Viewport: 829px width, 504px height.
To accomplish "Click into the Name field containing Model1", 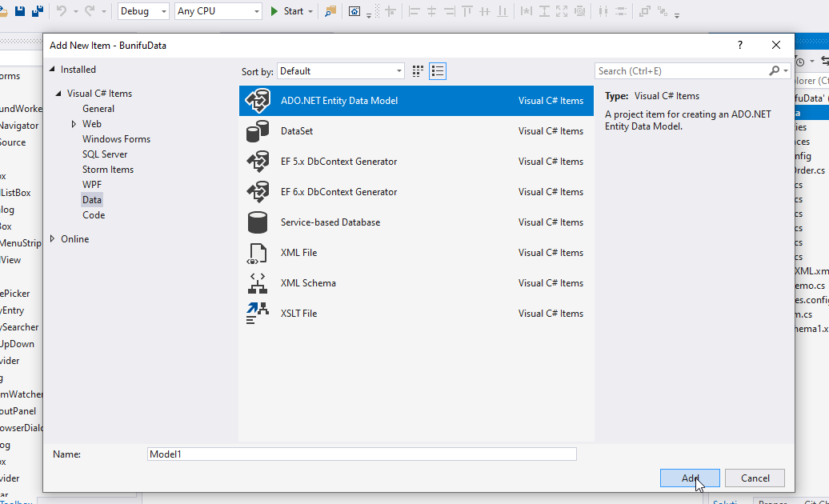I will [362, 454].
